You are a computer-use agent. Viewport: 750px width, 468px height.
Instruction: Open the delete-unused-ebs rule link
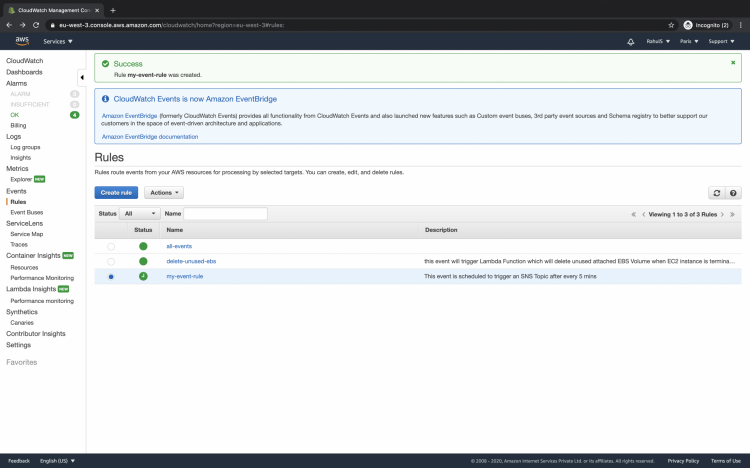191,261
